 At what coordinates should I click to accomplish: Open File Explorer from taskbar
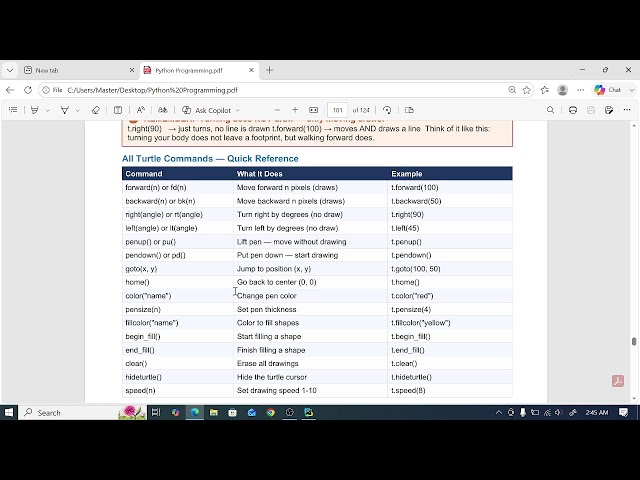pyautogui.click(x=213, y=413)
